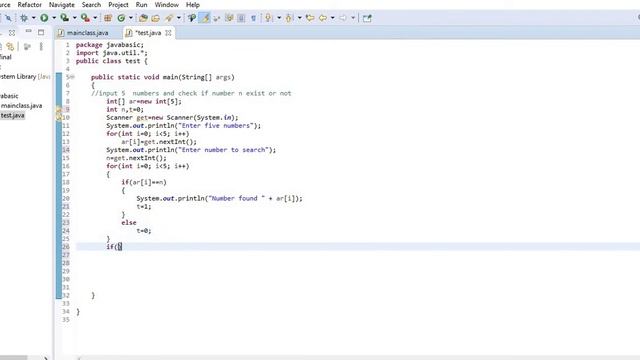Expand the Coverage dropdown arrow
Viewport: 640px width, 360px height.
coord(74,18)
